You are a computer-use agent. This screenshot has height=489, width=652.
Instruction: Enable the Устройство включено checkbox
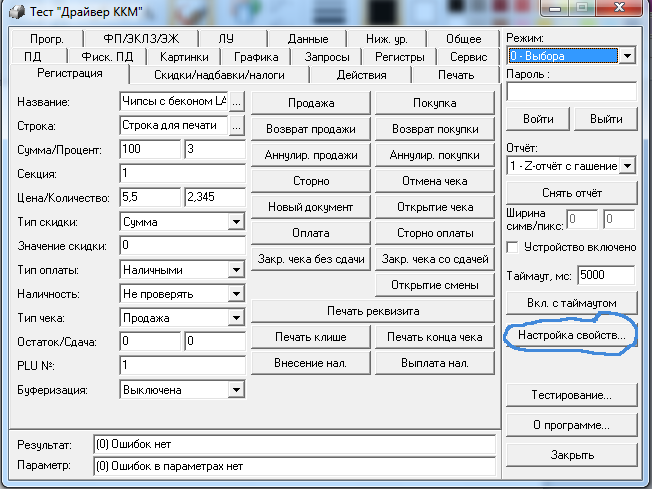[513, 247]
